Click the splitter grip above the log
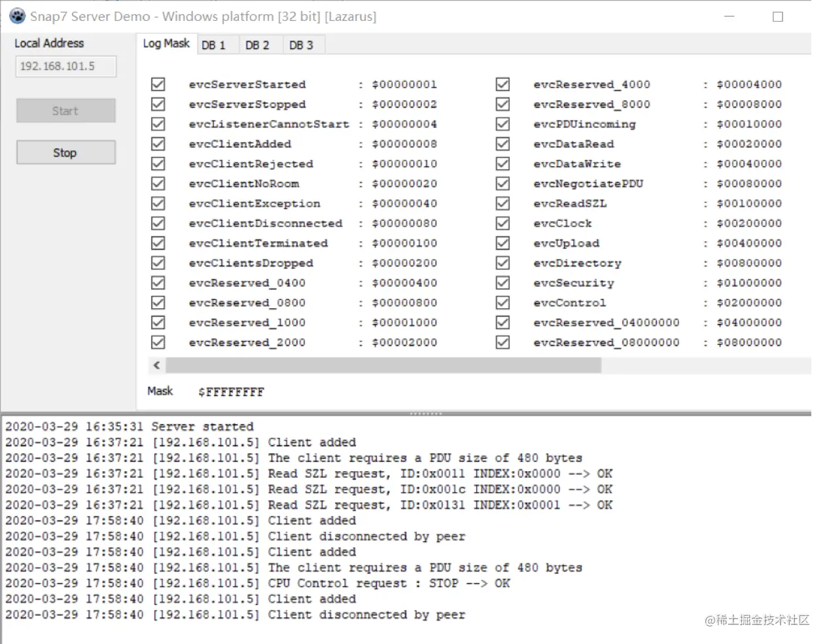Screen dimensions: 827x644 (426, 414)
